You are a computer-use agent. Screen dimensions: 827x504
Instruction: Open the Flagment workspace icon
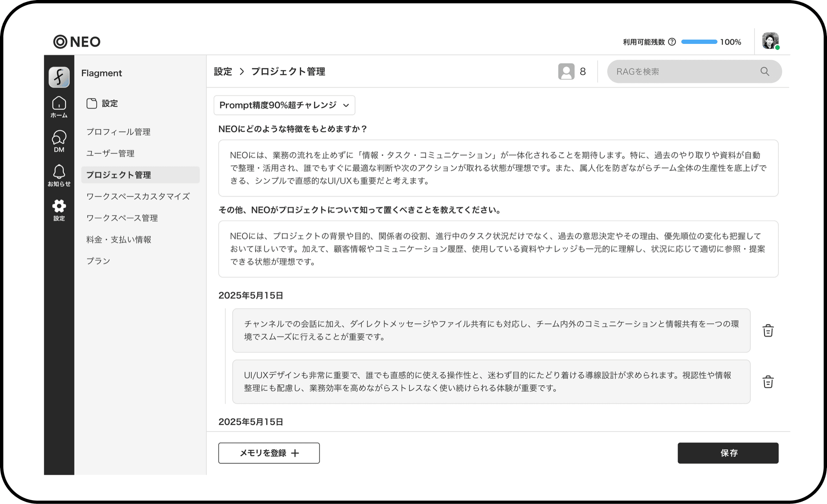point(59,77)
